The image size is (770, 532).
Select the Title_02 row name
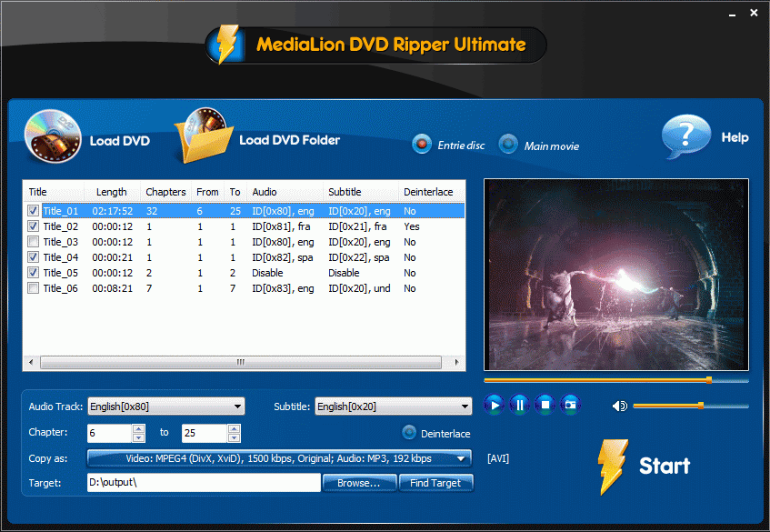(x=60, y=226)
